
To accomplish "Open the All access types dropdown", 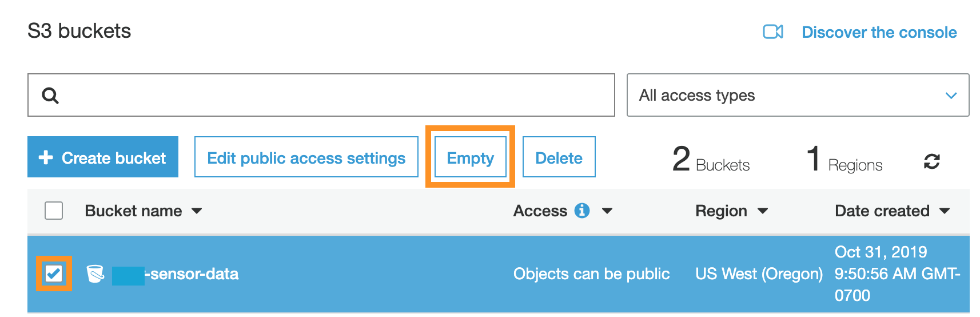I will point(798,95).
